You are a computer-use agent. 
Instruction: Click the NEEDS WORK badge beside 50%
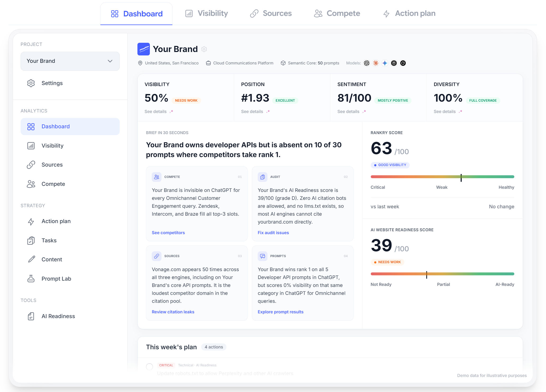(186, 101)
